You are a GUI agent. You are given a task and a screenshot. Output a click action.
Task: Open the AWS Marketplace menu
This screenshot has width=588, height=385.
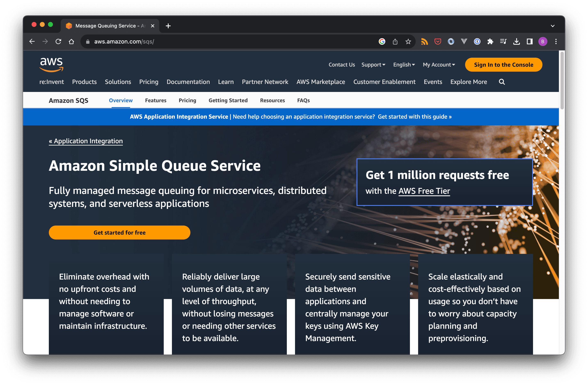click(320, 82)
